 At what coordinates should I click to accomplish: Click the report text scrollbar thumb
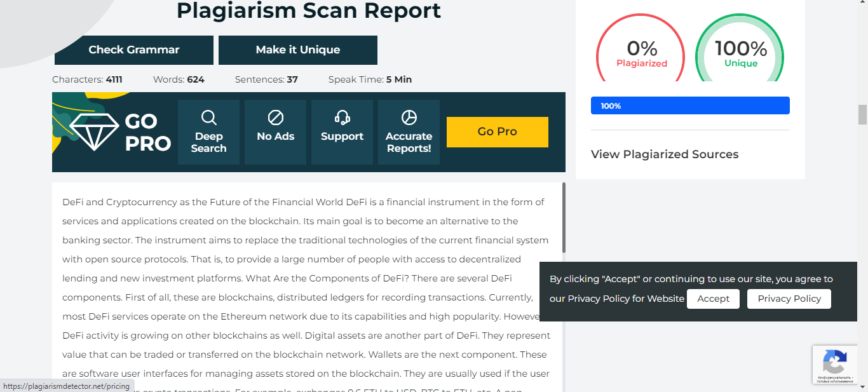click(x=564, y=218)
